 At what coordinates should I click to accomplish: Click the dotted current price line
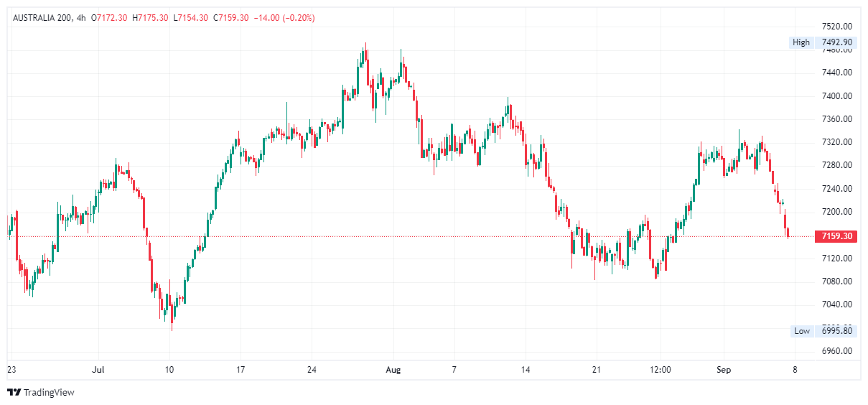tap(431, 236)
